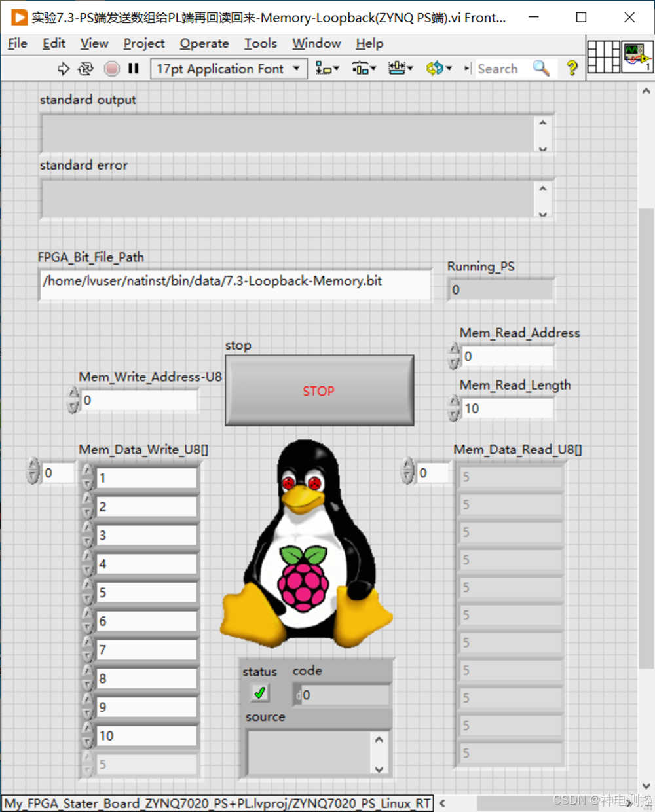Viewport: 655px width, 812px height.
Task: Click the Pause execution icon
Action: 134,68
